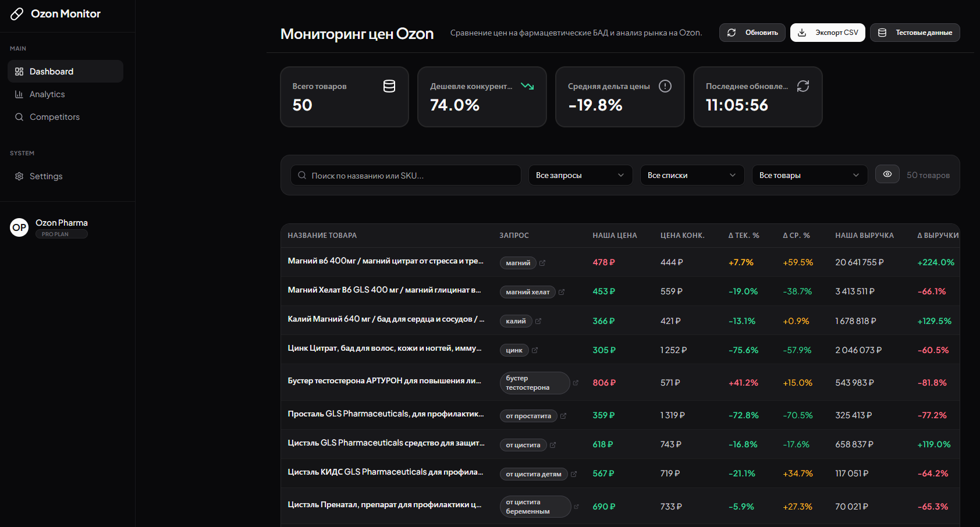This screenshot has height=527, width=980.
Task: Expand the Все запросы dropdown
Action: coord(580,175)
